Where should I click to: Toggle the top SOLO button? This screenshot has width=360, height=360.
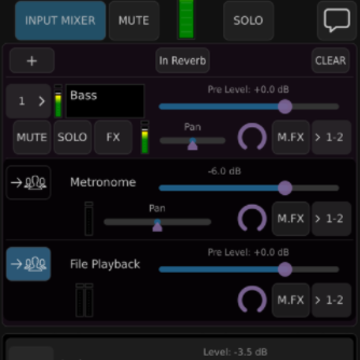click(248, 20)
